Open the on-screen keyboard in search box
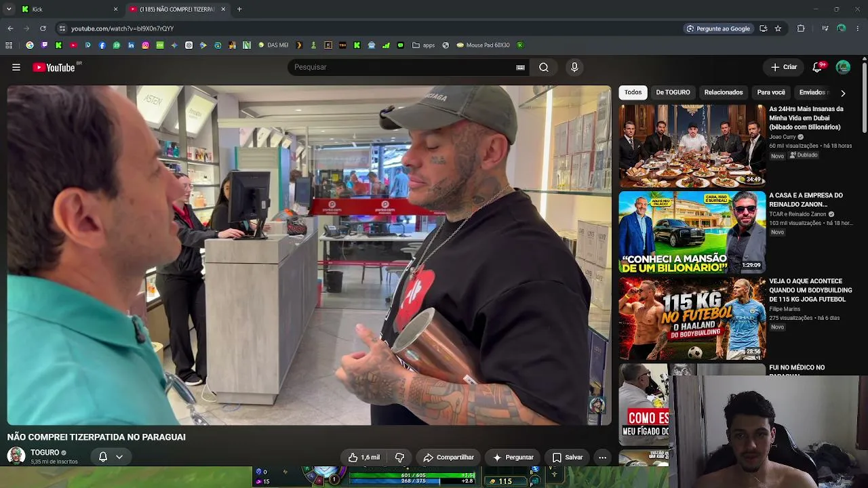This screenshot has height=488, width=868. pos(520,67)
